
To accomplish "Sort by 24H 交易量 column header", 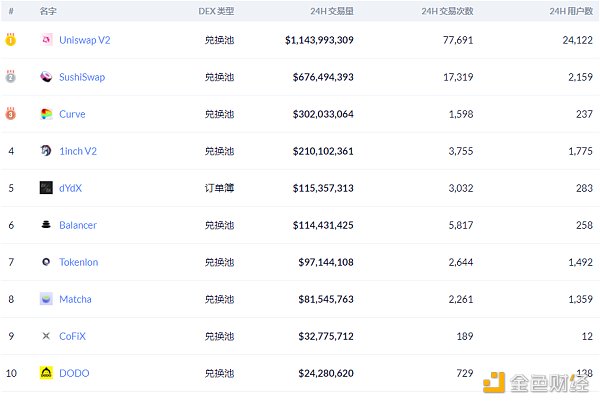I will 332,10.
